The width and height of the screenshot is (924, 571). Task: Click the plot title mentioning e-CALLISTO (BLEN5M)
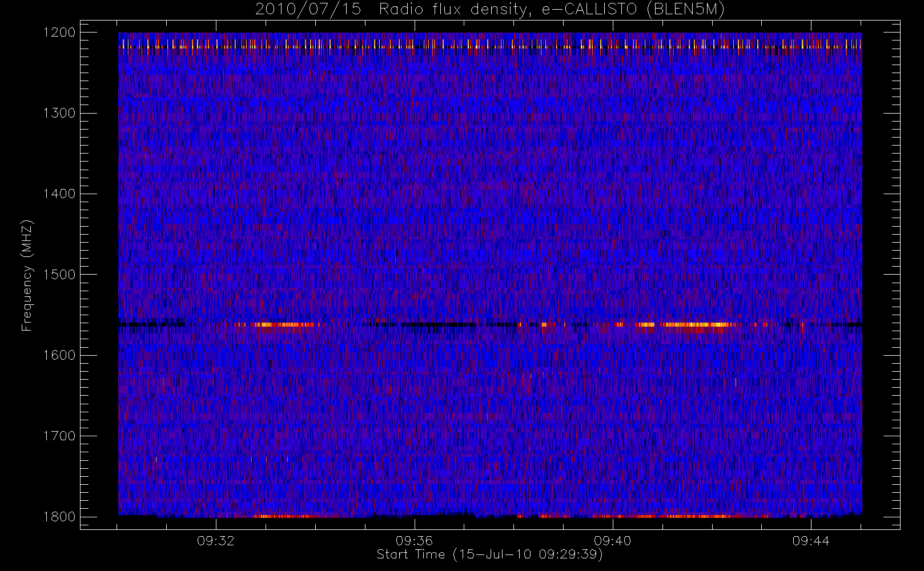(490, 10)
